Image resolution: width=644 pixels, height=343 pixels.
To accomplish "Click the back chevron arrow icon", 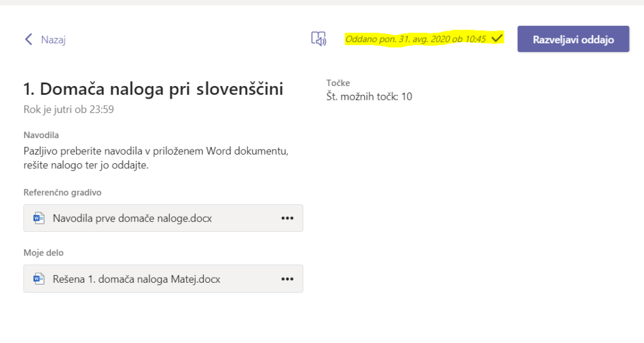I will 28,40.
